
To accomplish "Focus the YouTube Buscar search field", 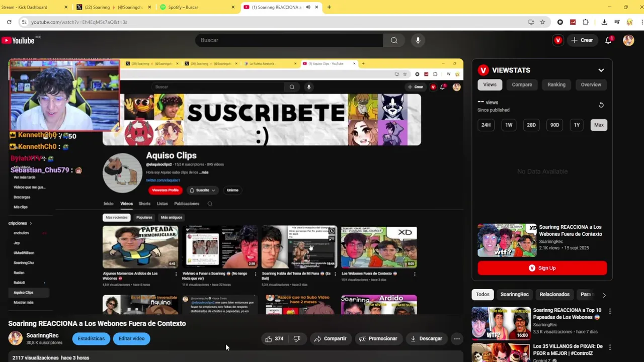I will [289, 40].
